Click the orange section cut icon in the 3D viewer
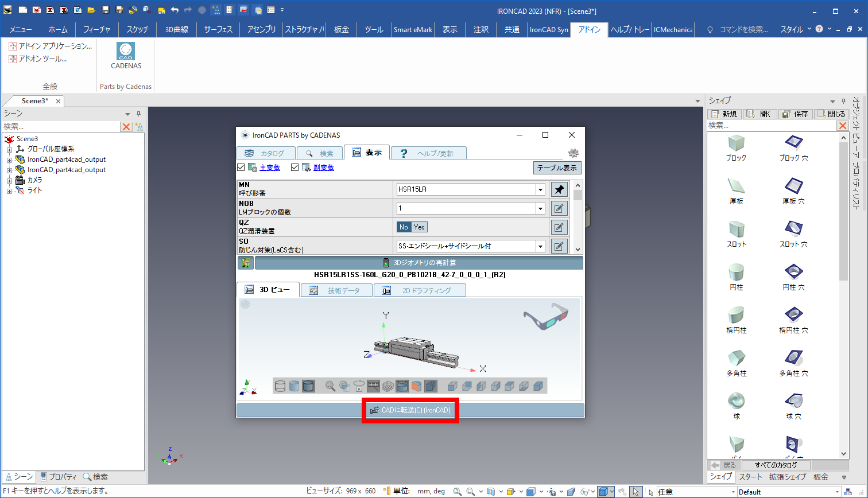The height and width of the screenshot is (498, 868). click(416, 386)
